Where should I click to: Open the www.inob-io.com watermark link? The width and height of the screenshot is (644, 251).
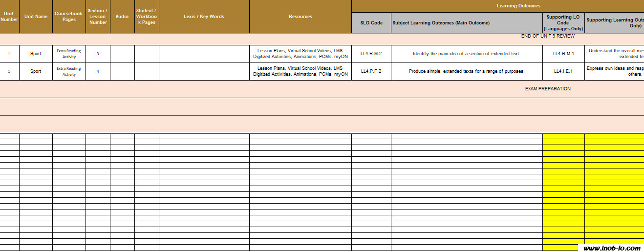point(612,248)
